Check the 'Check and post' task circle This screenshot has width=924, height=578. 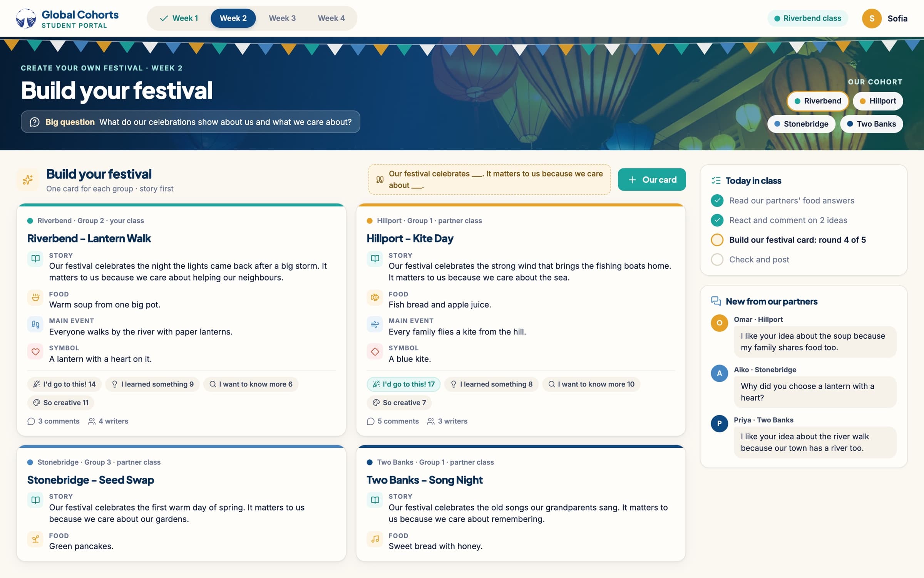coord(717,259)
